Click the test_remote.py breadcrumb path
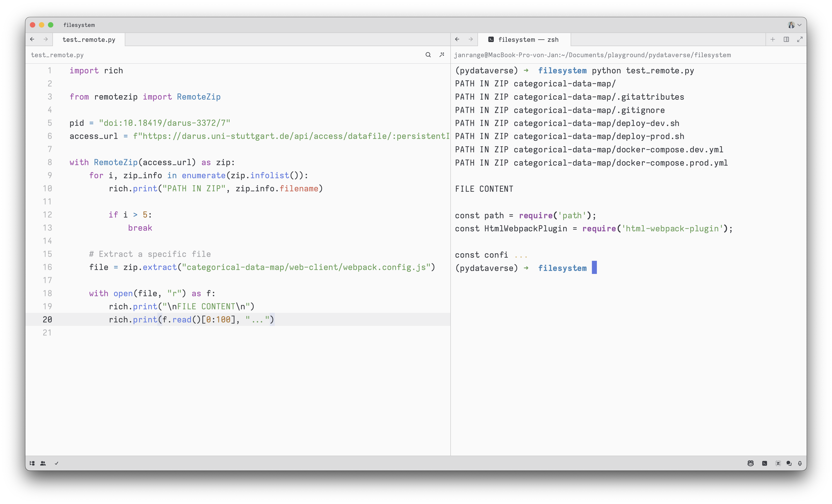 point(57,55)
